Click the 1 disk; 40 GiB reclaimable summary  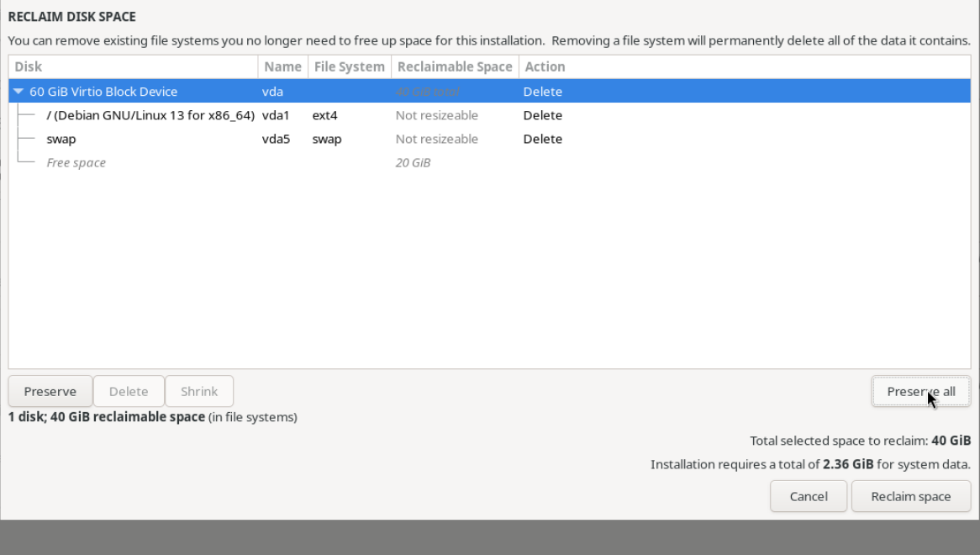(152, 417)
